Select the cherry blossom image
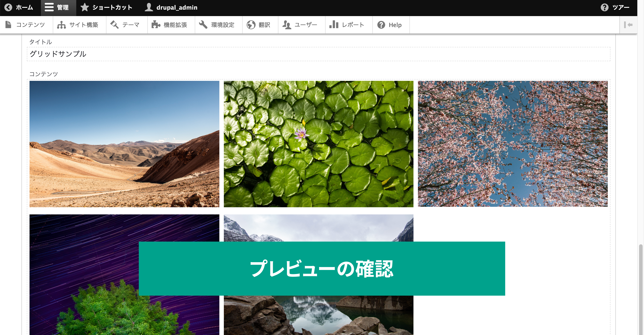644x335 pixels. coord(513,144)
